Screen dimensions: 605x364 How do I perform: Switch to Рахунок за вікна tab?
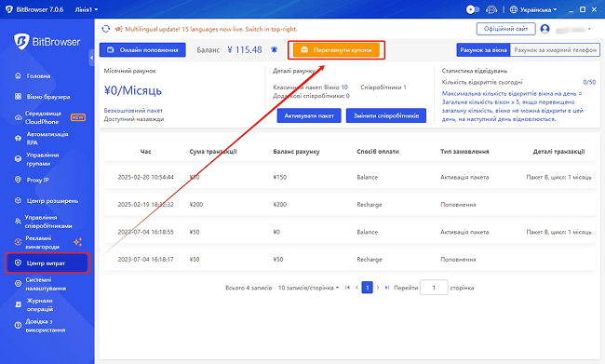pyautogui.click(x=483, y=49)
